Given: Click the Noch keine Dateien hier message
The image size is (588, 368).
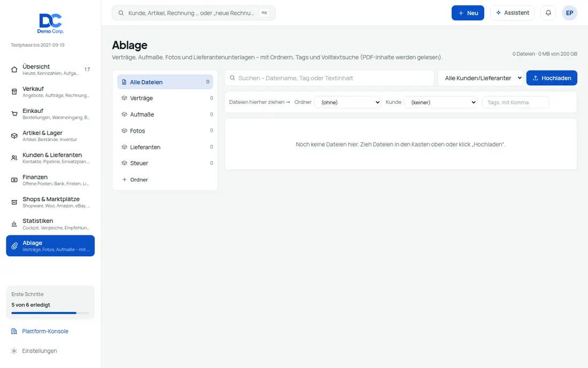Looking at the screenshot, I should point(400,144).
